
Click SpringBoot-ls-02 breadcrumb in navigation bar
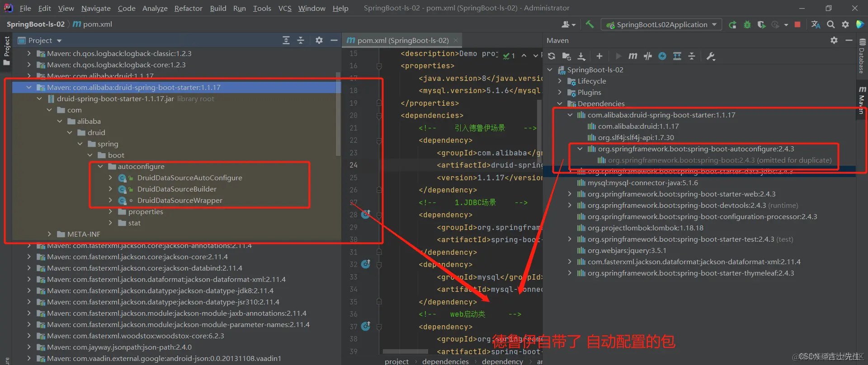tap(36, 24)
